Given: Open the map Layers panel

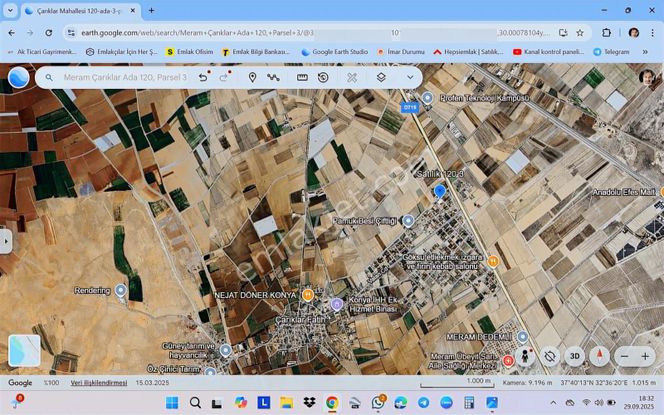Looking at the screenshot, I should 381,77.
